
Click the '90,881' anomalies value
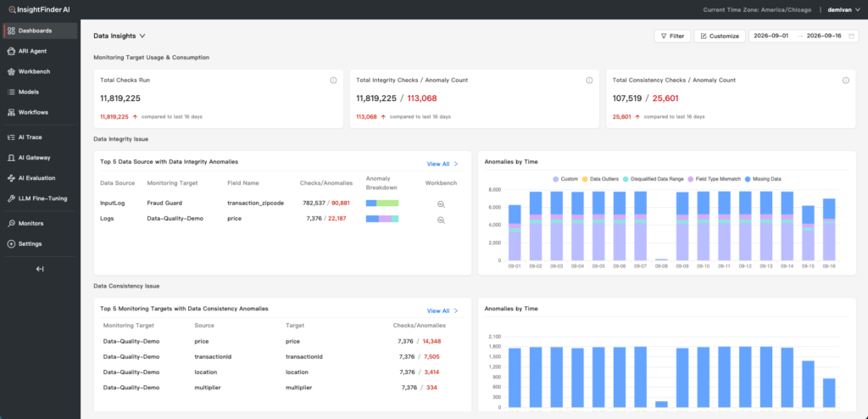point(341,203)
